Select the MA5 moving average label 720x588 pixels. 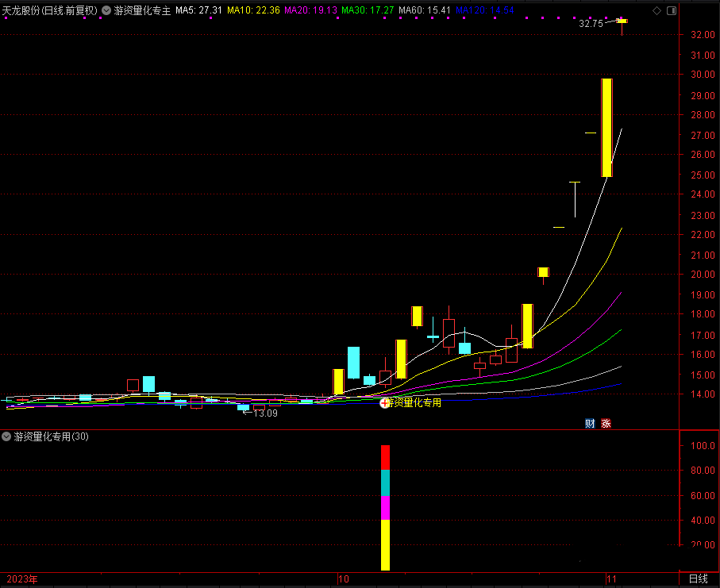(198, 10)
